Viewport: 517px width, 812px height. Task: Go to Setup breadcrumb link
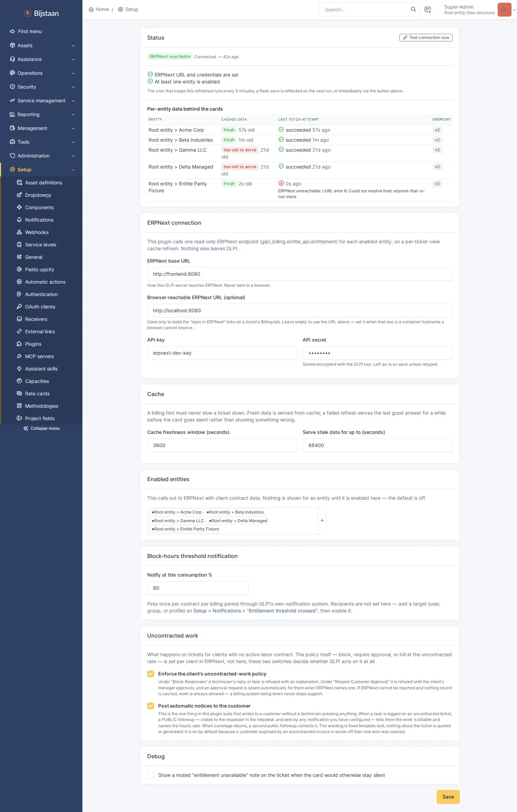(128, 10)
